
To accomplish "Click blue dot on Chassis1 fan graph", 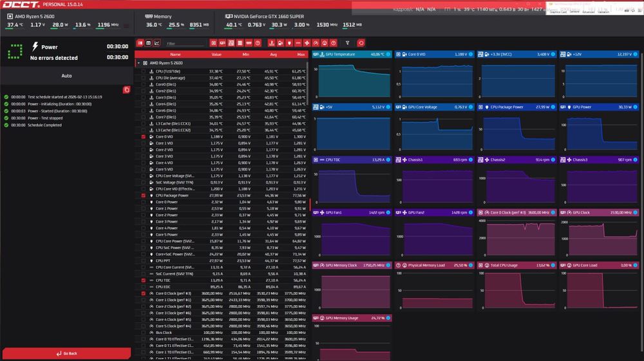I will tap(471, 160).
